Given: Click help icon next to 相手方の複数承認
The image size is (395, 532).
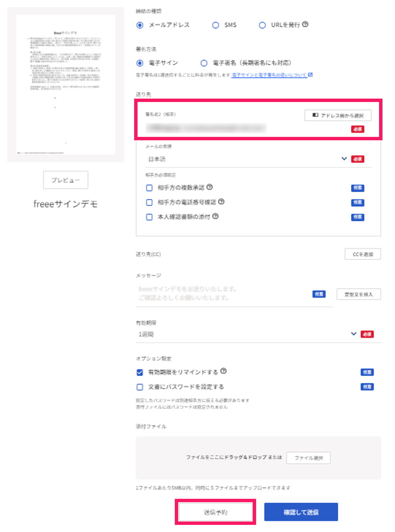Looking at the screenshot, I should [x=210, y=187].
